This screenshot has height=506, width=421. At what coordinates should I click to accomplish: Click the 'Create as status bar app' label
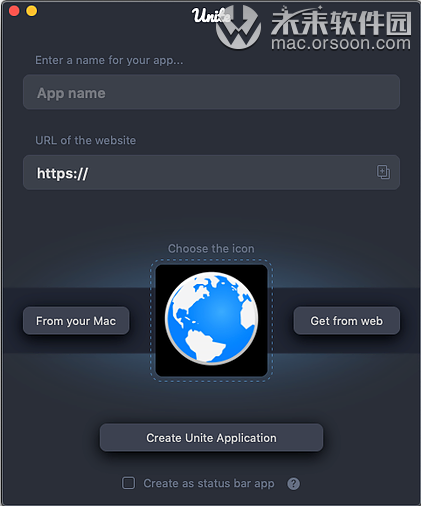click(209, 483)
